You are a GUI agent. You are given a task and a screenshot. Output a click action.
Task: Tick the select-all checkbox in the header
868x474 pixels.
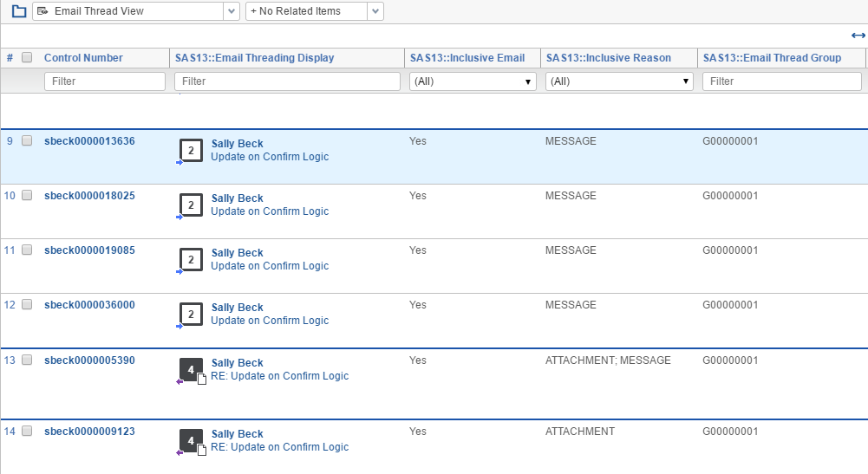coord(27,57)
